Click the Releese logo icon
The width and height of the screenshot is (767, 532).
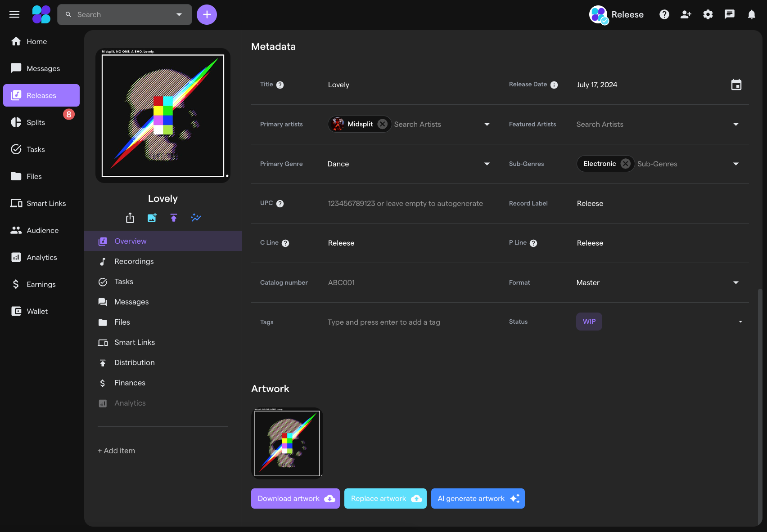pos(41,14)
